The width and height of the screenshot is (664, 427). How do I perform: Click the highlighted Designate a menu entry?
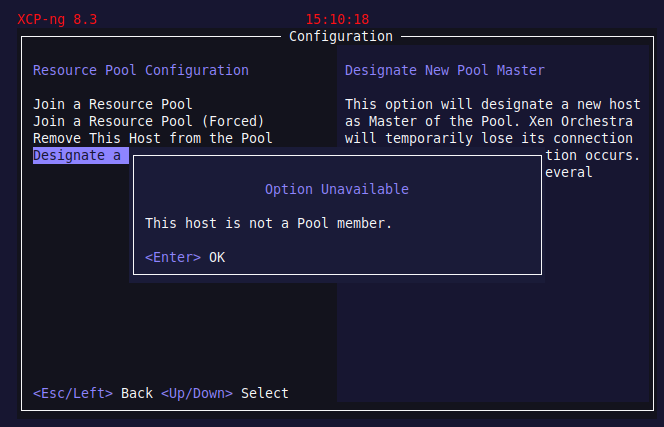point(80,155)
